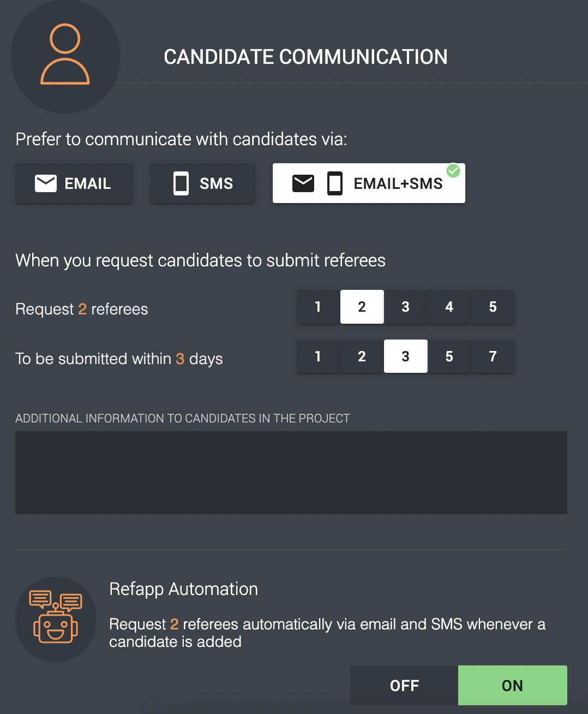Turn Refapp Automation ON

513,685
